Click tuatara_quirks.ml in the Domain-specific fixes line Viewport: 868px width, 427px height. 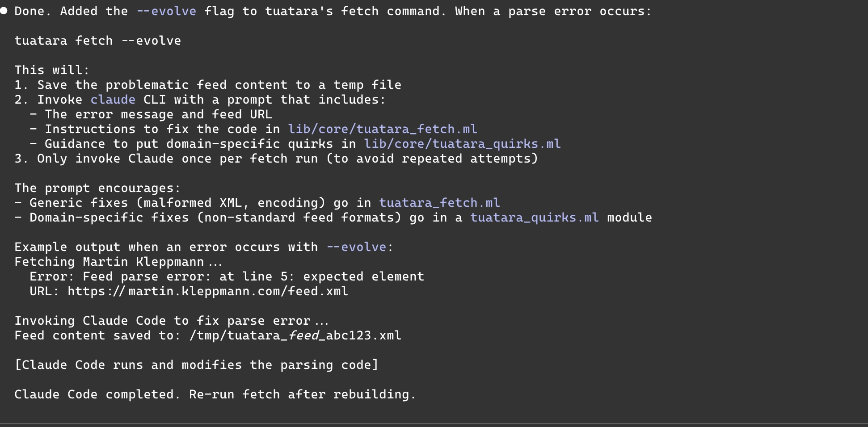pyautogui.click(x=534, y=218)
